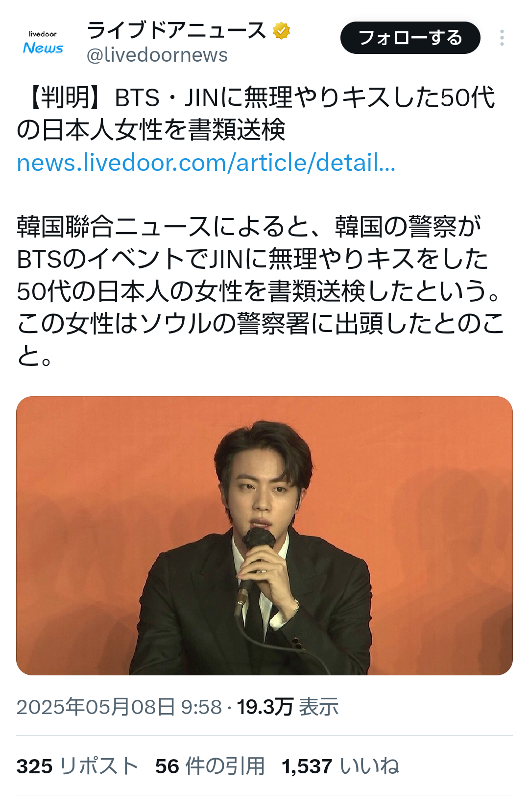Enlarge the press conference photo
The image size is (529, 812).
pos(264,536)
